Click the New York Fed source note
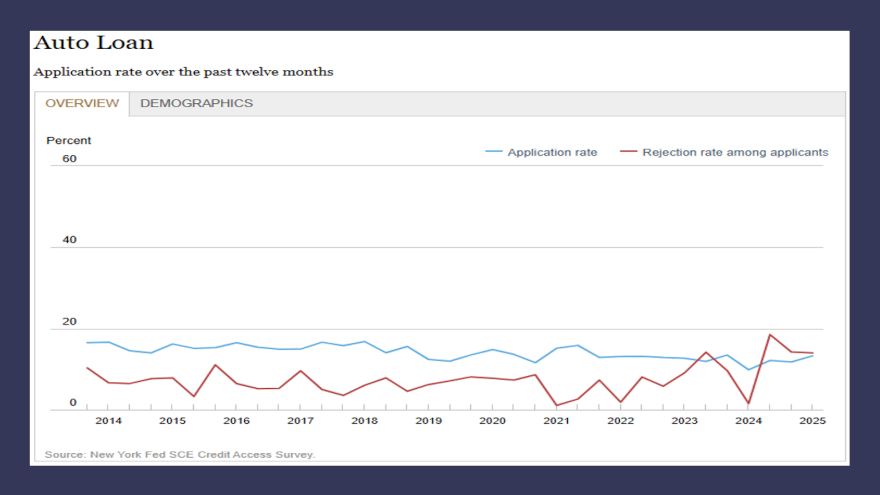880x495 pixels. point(180,454)
